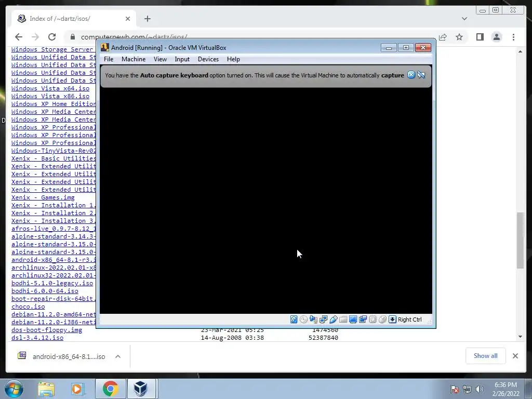532x399 pixels.
Task: Click Show all downloads button
Action: pyautogui.click(x=486, y=355)
